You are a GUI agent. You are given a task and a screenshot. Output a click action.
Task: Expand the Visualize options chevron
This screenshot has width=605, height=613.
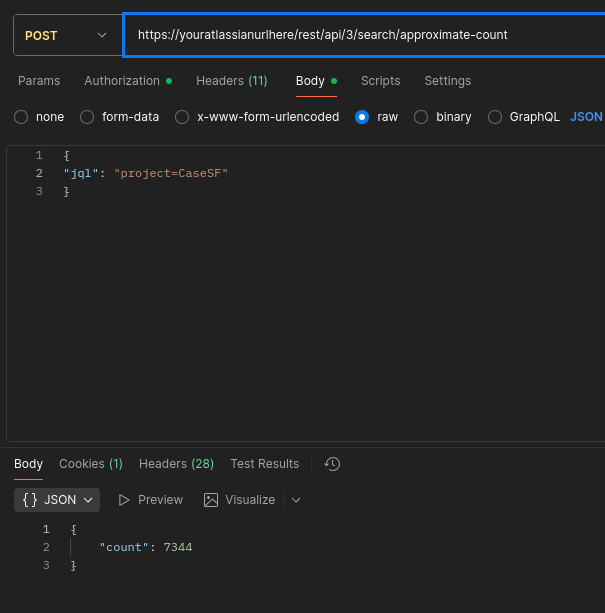[296, 500]
